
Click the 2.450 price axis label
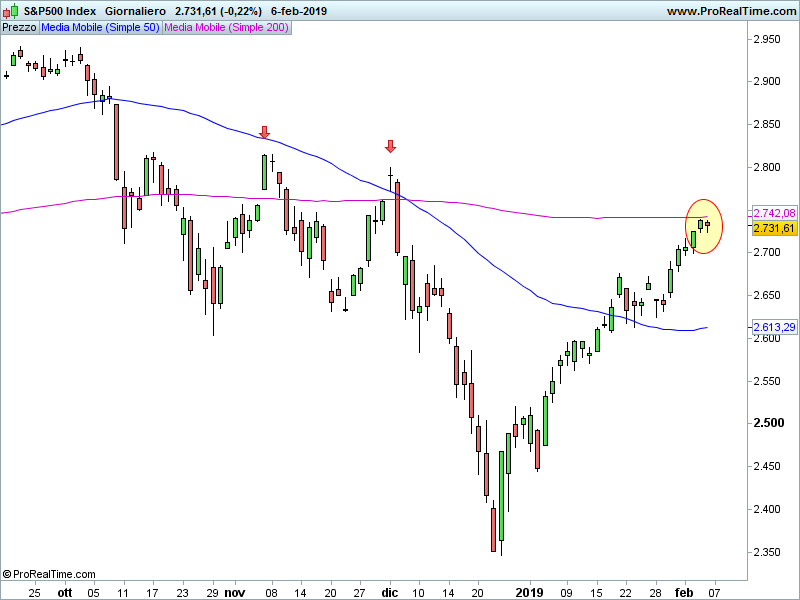click(767, 466)
